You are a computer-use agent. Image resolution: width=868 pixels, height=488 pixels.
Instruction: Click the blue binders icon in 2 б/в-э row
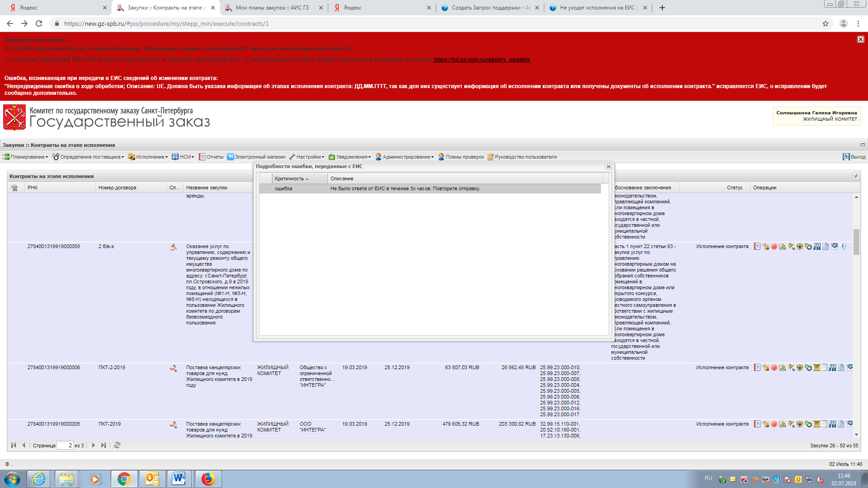click(x=817, y=247)
